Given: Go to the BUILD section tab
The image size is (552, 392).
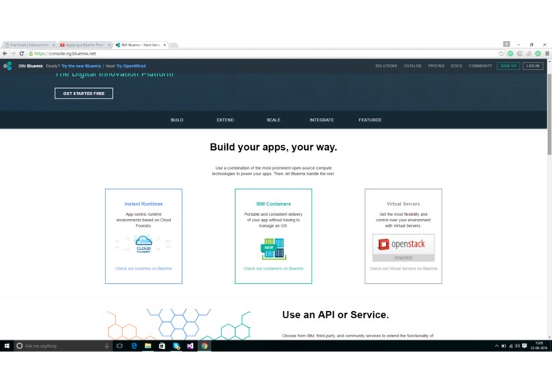Looking at the screenshot, I should click(177, 120).
